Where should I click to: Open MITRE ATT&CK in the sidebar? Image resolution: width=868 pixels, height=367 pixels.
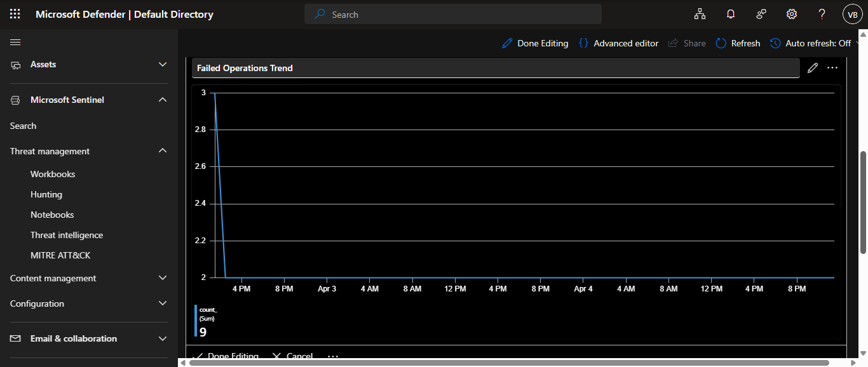(60, 255)
